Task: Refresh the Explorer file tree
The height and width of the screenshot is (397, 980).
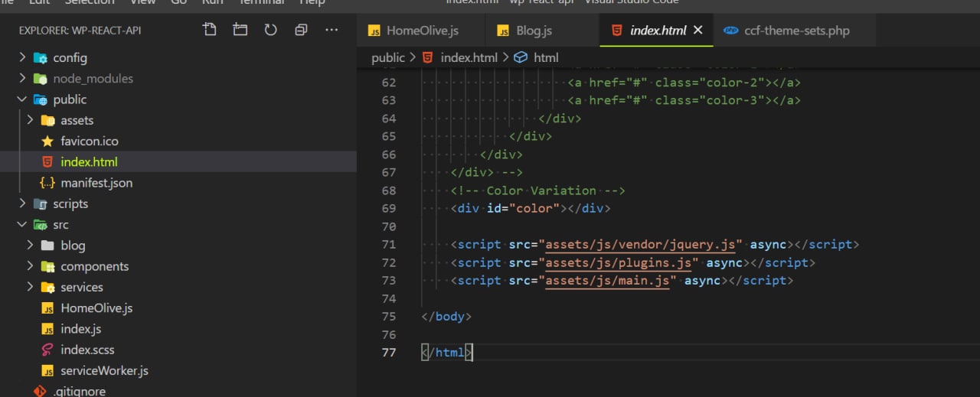Action: click(x=270, y=30)
